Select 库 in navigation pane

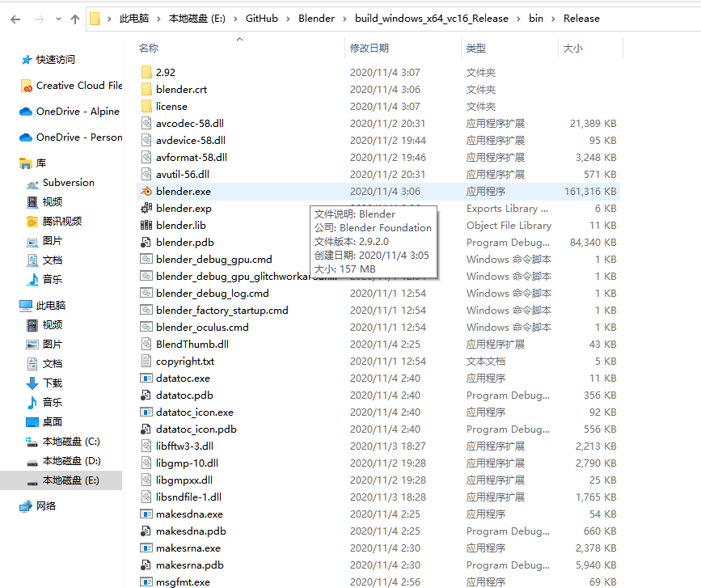point(41,163)
